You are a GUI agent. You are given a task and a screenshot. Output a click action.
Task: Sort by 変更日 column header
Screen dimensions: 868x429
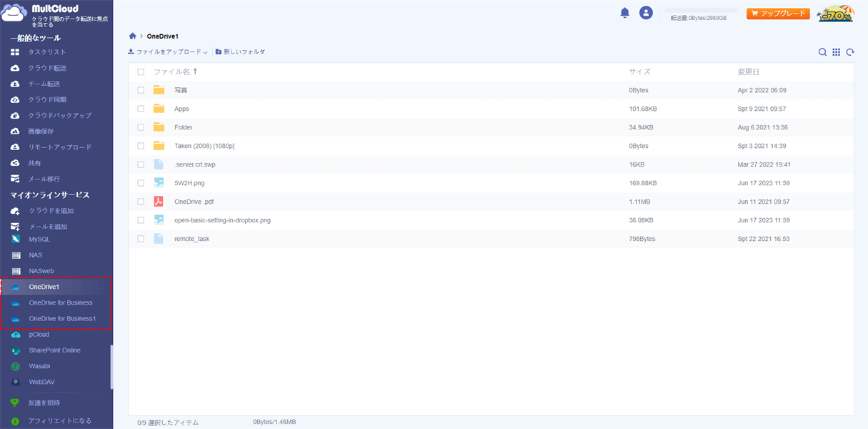[x=748, y=71]
